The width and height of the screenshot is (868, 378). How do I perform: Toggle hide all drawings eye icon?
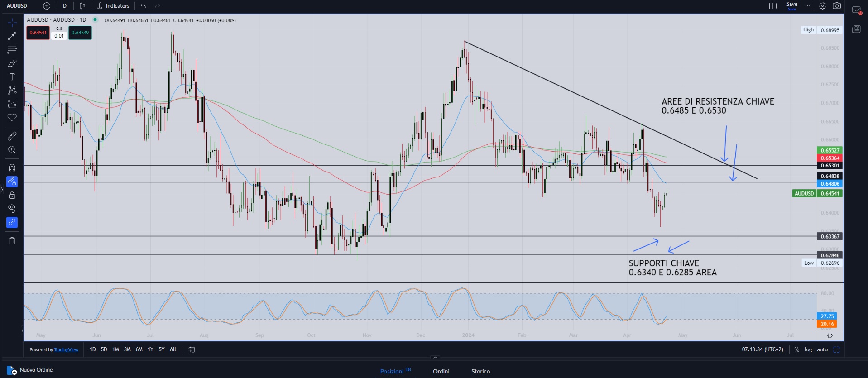pyautogui.click(x=12, y=208)
